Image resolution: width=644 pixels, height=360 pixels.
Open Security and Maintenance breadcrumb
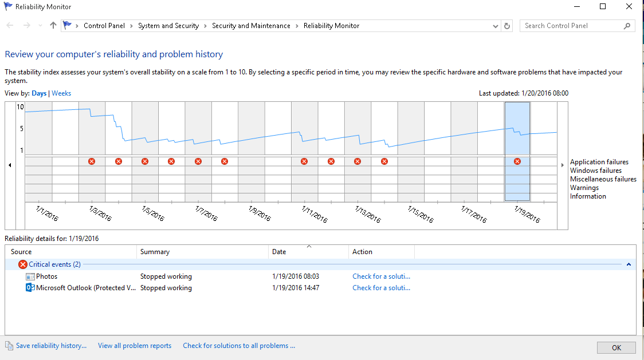[x=251, y=25]
